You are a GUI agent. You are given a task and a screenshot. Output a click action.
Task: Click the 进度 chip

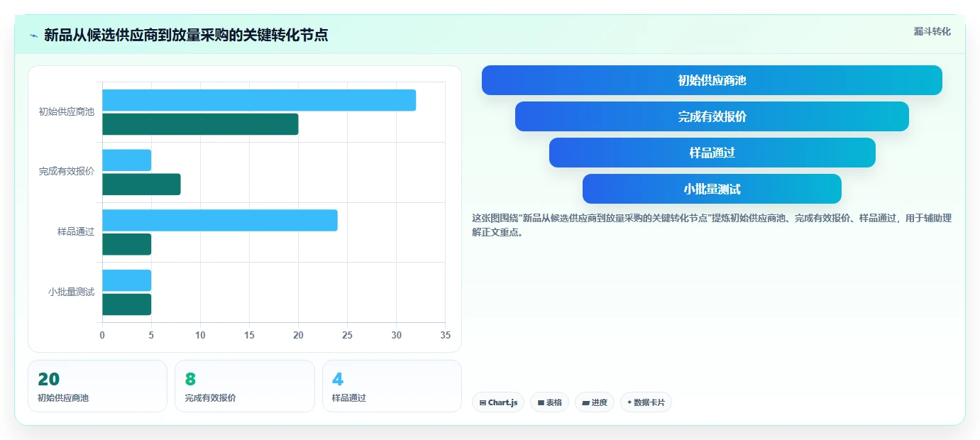(x=595, y=402)
